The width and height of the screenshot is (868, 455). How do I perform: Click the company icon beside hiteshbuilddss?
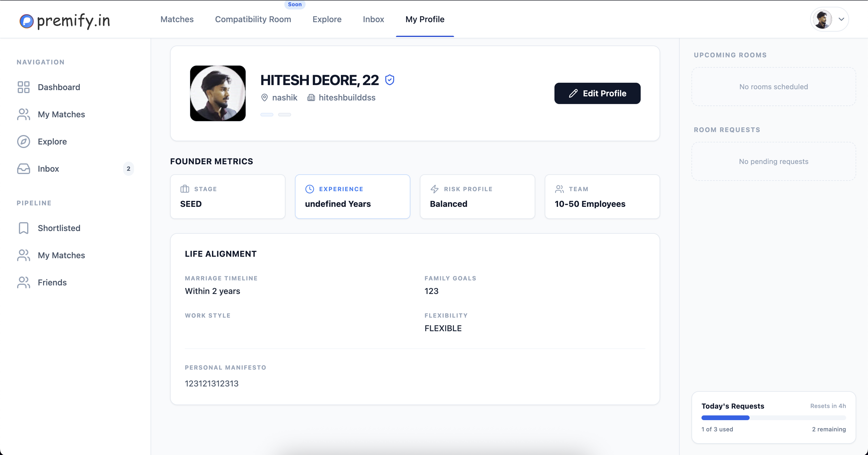pyautogui.click(x=311, y=97)
